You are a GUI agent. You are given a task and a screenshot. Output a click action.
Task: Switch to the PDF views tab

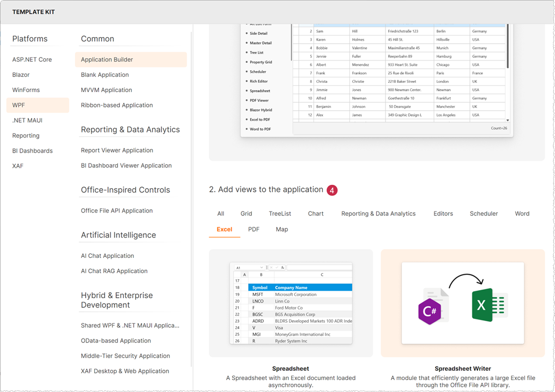(x=253, y=229)
